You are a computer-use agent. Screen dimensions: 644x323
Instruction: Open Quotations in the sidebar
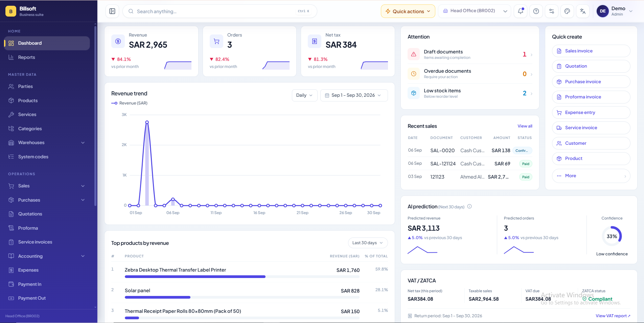click(x=47, y=214)
